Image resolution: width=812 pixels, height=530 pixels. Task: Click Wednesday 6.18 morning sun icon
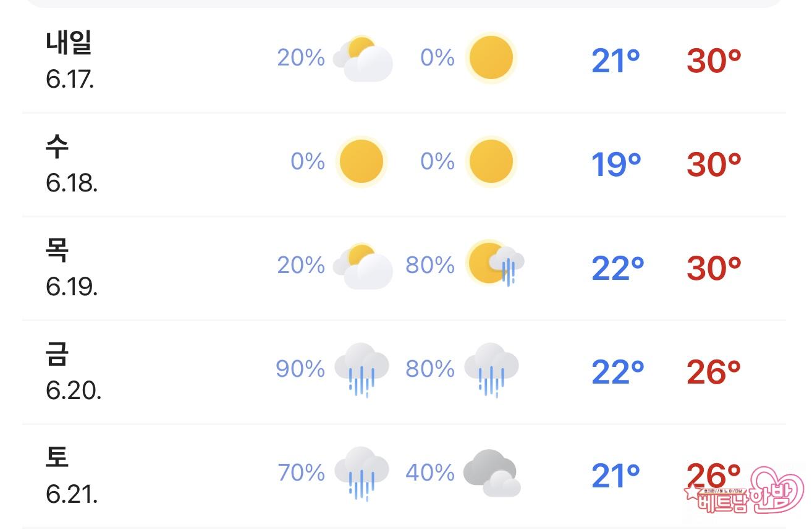362,162
